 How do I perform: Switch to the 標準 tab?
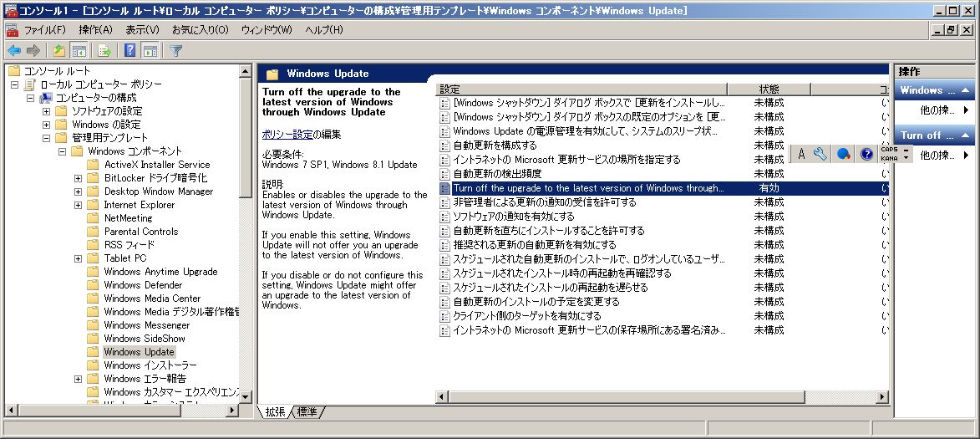[307, 411]
